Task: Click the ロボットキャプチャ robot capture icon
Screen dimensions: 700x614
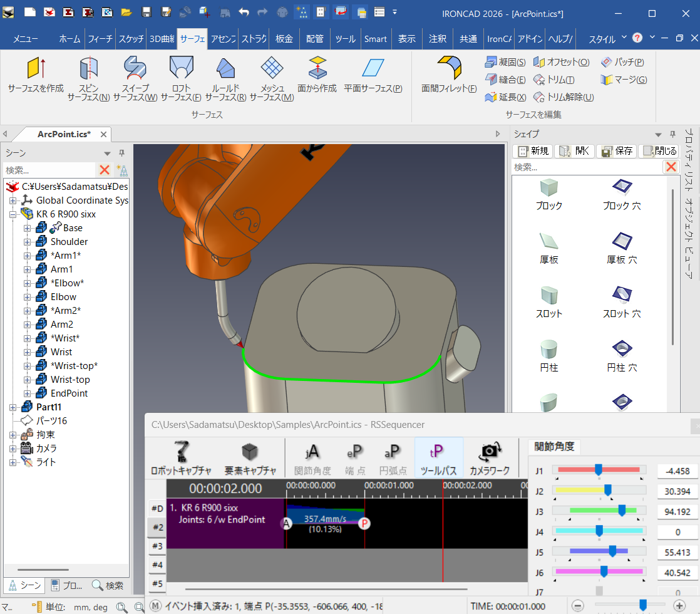Action: [181, 457]
